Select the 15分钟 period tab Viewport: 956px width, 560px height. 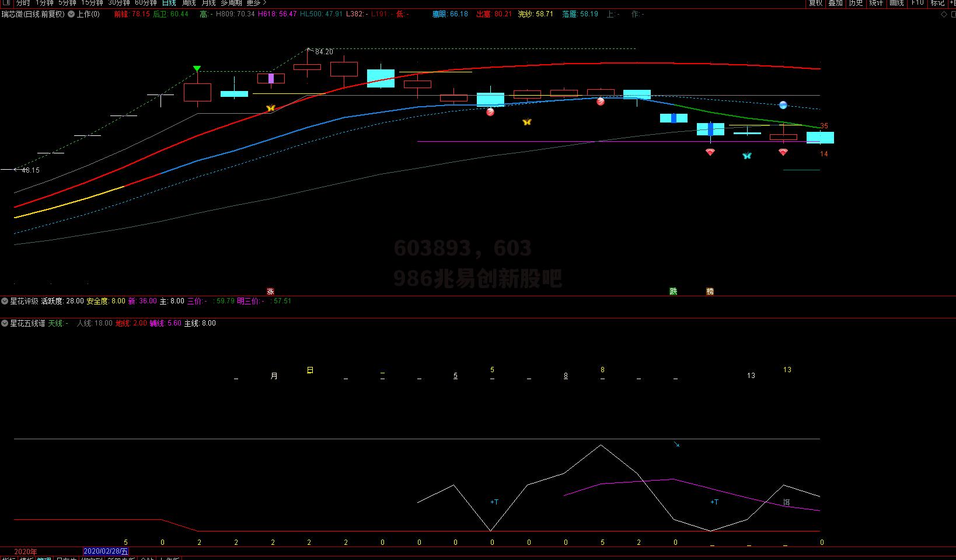coord(92,3)
